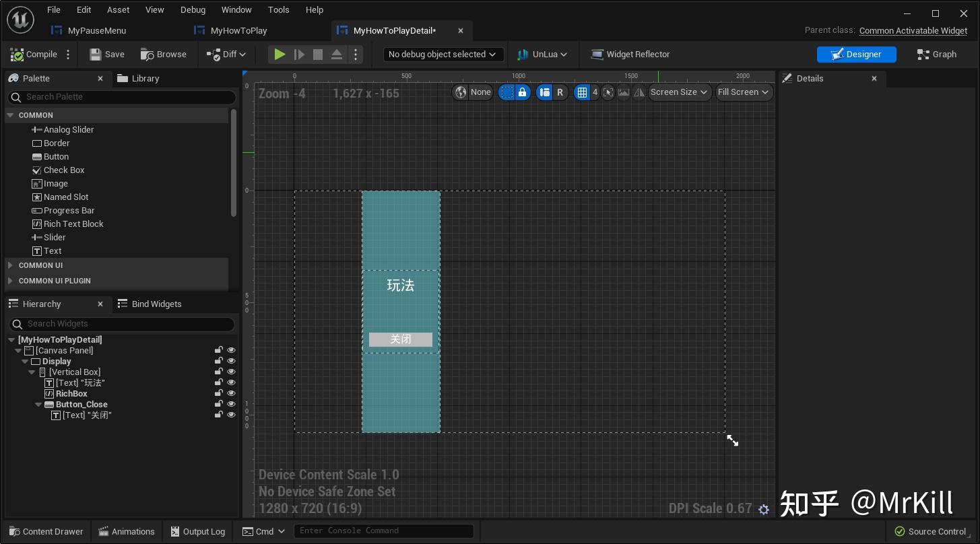Open the Debug menu
The width and height of the screenshot is (980, 544).
[193, 9]
